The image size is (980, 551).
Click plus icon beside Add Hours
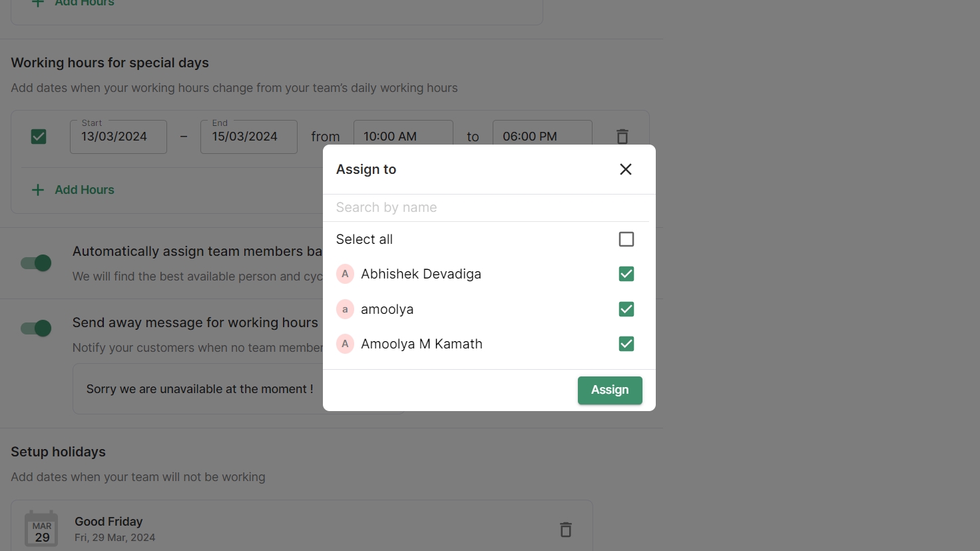[x=38, y=190]
